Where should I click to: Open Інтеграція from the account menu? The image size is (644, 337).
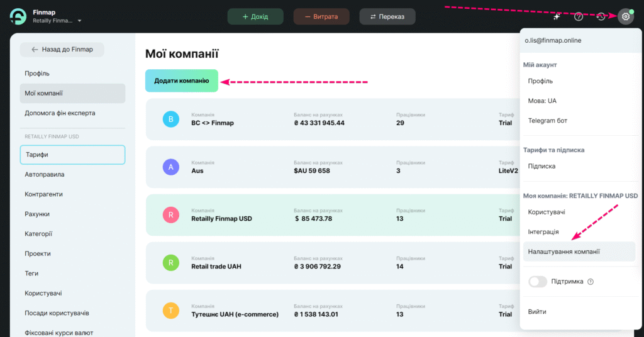[x=543, y=232]
